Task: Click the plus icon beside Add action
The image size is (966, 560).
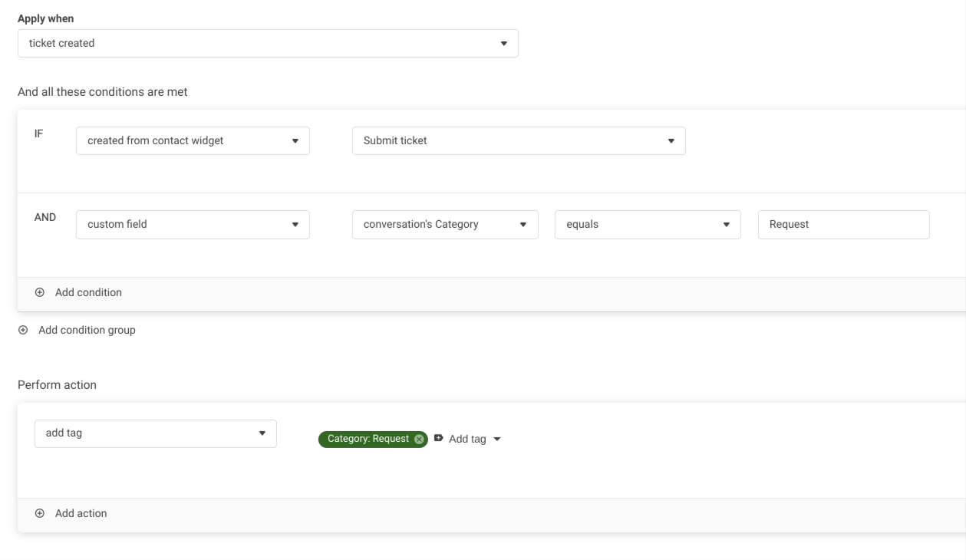Action: click(x=40, y=513)
